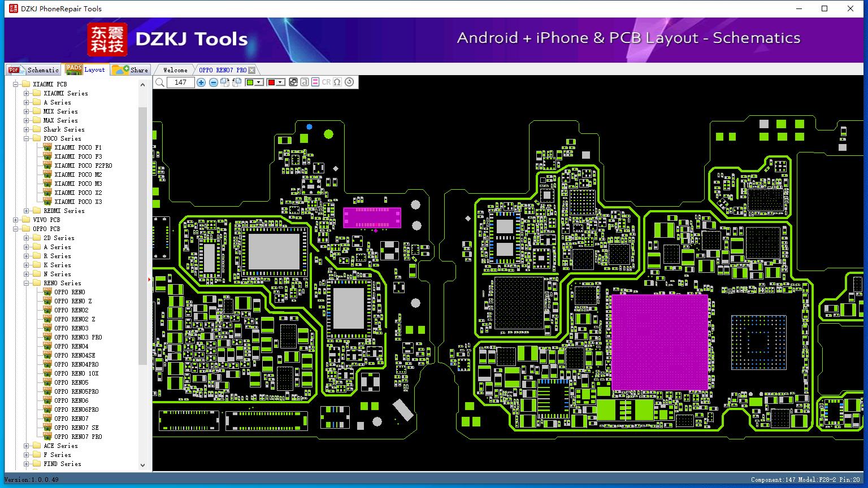Screen dimensions: 868x488
Task: Click the board icon beside XIAOMI POCO F1
Action: [x=47, y=147]
